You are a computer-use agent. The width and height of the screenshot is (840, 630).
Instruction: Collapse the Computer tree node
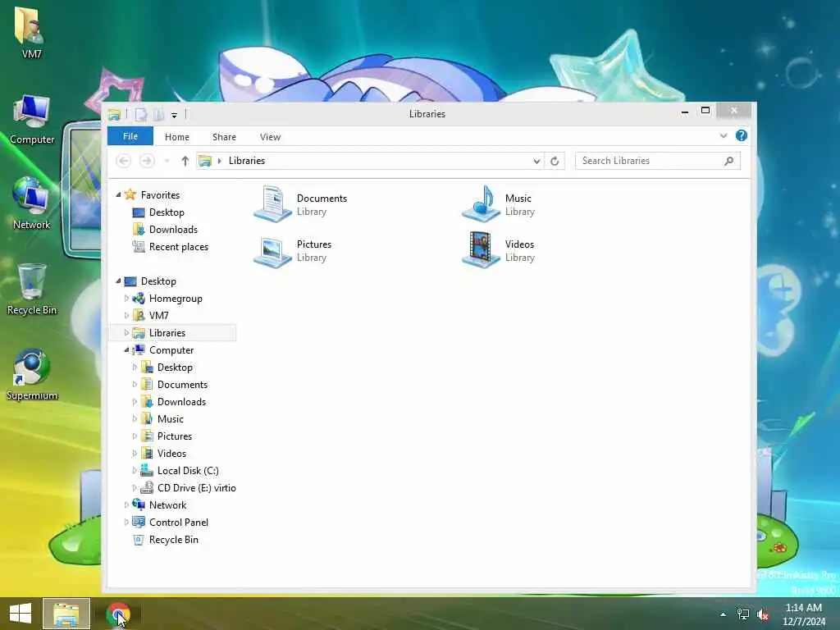(127, 349)
